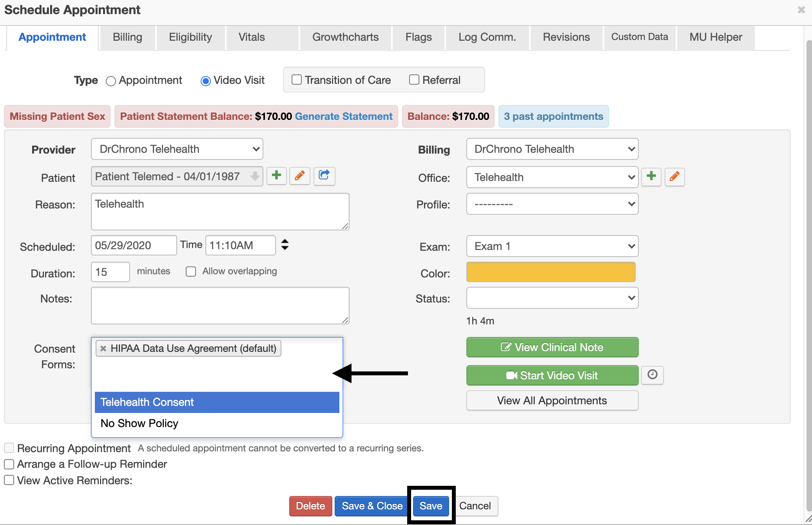Expand the Exam room dropdown

(552, 246)
